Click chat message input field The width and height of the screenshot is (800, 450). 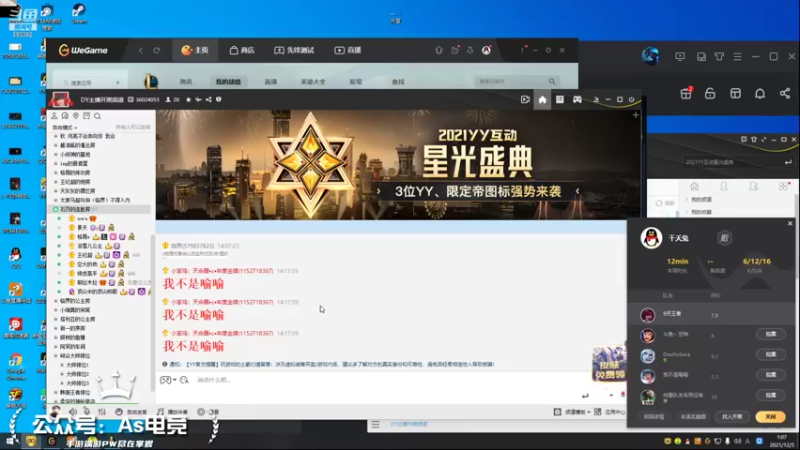click(x=388, y=380)
